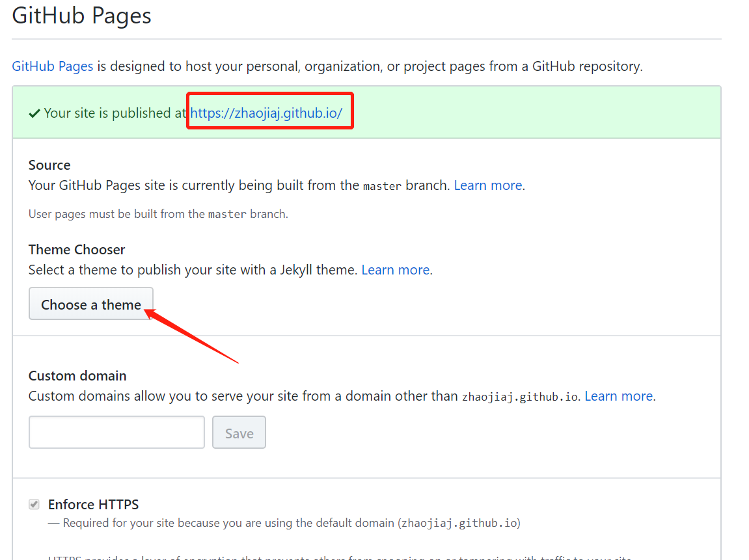Screen dimensions: 749x560
Task: Click 'User pages must be built' note
Action: point(158,214)
